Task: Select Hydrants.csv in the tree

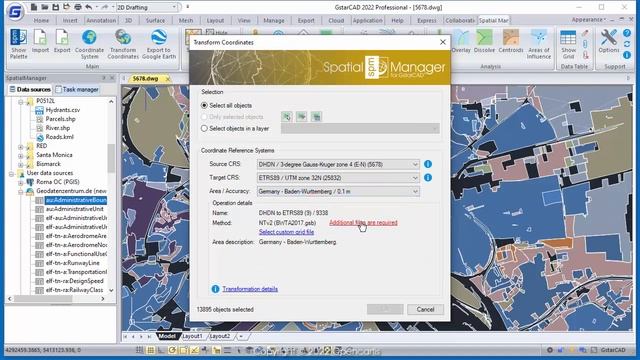Action: point(62,110)
